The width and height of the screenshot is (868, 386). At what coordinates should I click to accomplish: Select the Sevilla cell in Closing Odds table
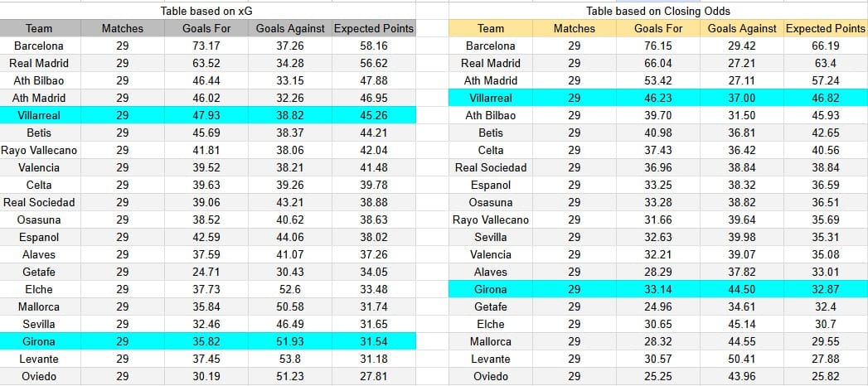pos(491,237)
